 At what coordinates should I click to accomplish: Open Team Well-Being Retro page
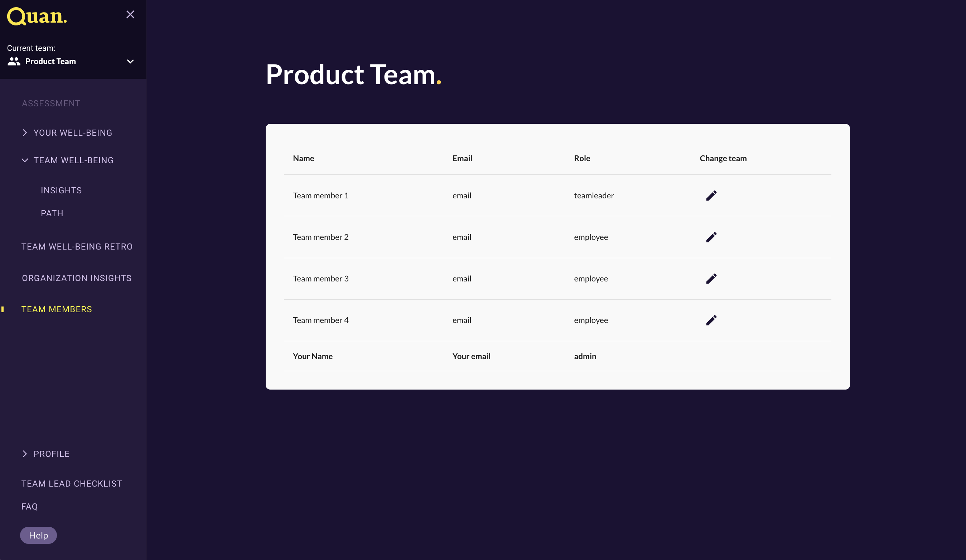(77, 246)
